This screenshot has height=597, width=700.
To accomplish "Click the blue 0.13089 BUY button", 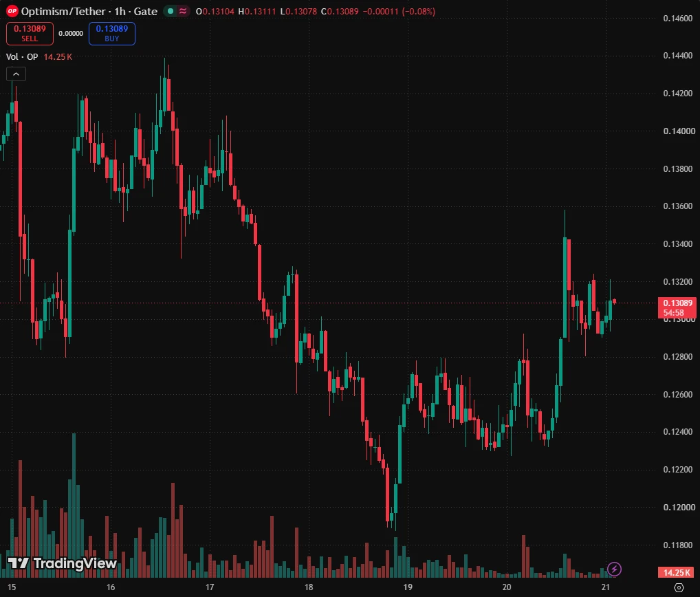I will 112,34.
